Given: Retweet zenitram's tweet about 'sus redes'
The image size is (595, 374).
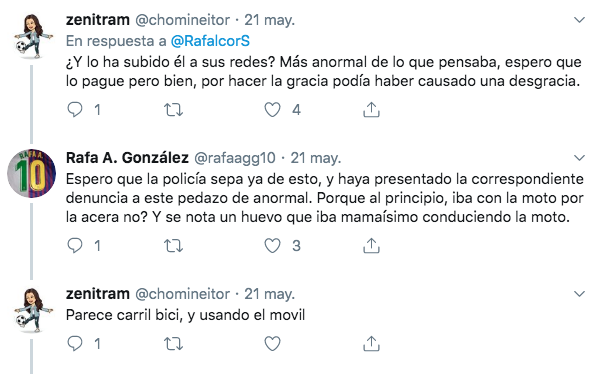Looking at the screenshot, I should [x=173, y=110].
